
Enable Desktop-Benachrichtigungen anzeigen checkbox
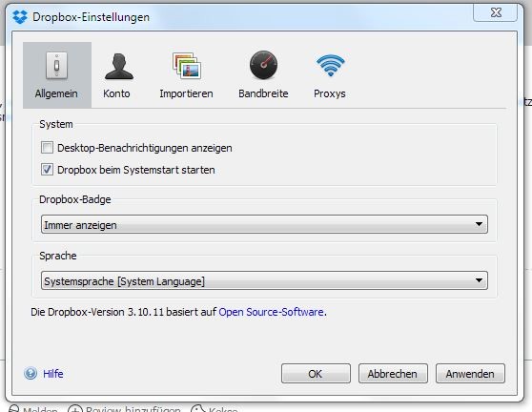pyautogui.click(x=47, y=148)
